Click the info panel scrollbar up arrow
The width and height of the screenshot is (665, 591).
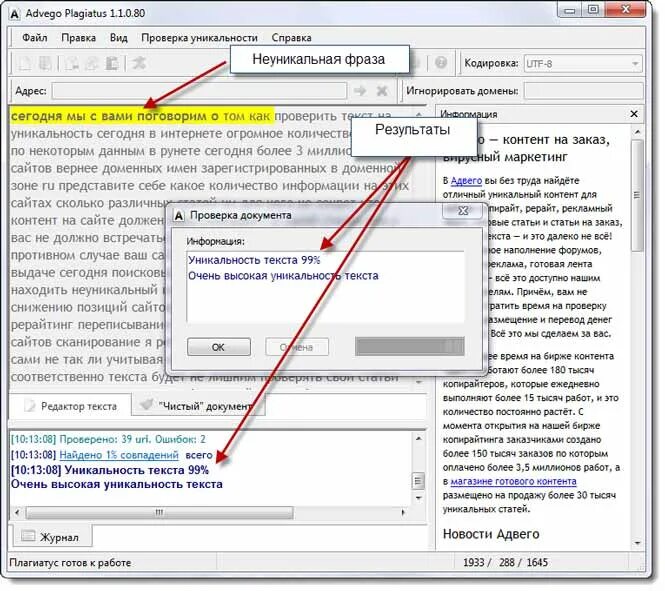pyautogui.click(x=637, y=132)
